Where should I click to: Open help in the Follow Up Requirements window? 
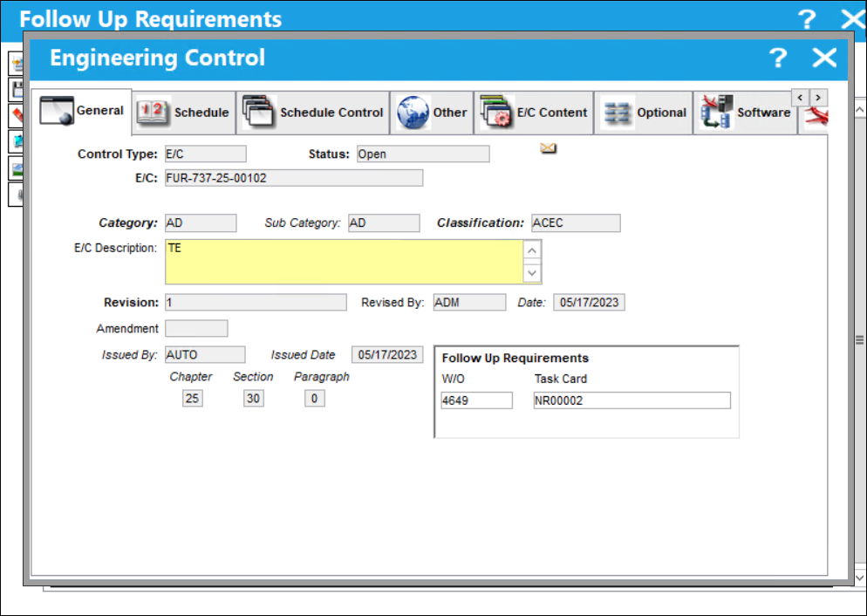click(x=808, y=19)
